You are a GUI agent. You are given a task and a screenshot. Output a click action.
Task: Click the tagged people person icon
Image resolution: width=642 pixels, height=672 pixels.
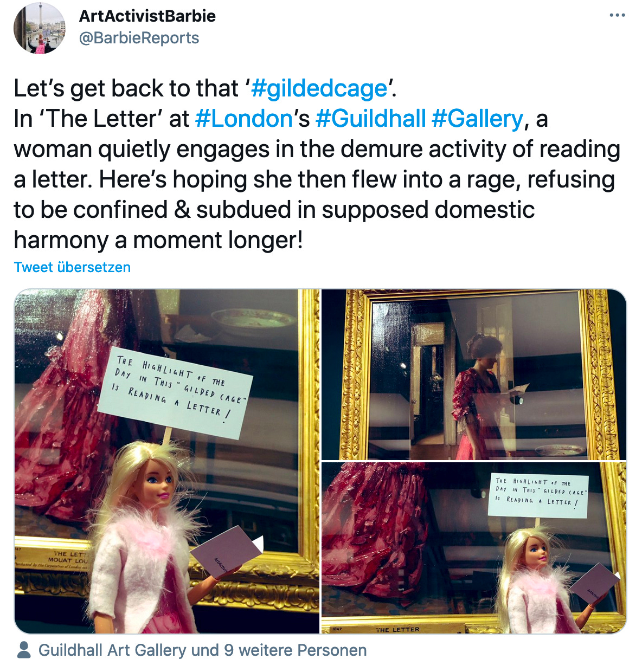point(24,650)
